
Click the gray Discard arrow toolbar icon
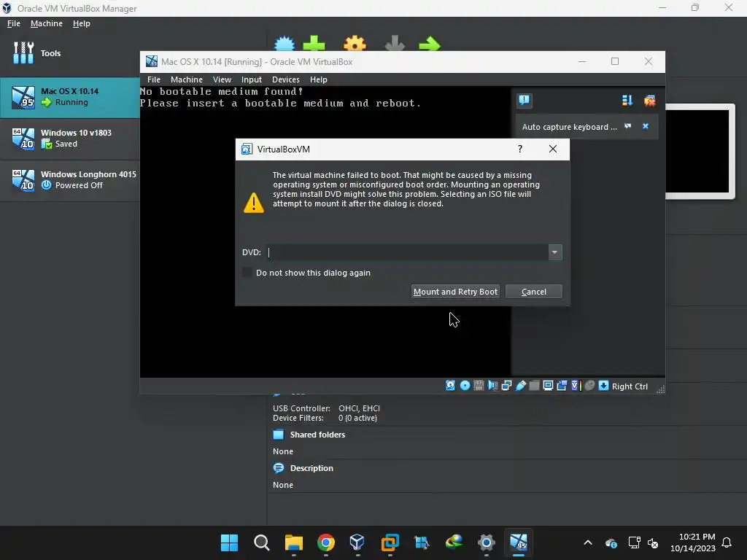coord(395,44)
